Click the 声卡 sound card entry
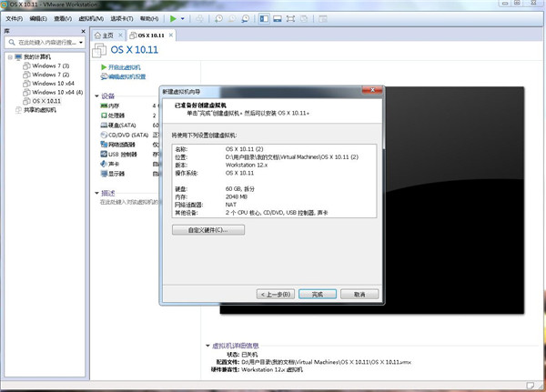This screenshot has height=392, width=546. tap(110, 164)
